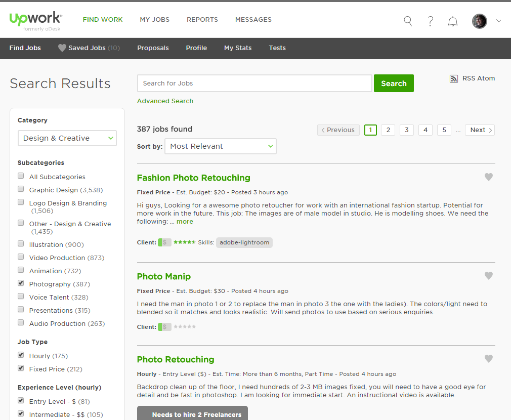Open the Photo Retouching job title

[x=176, y=360]
